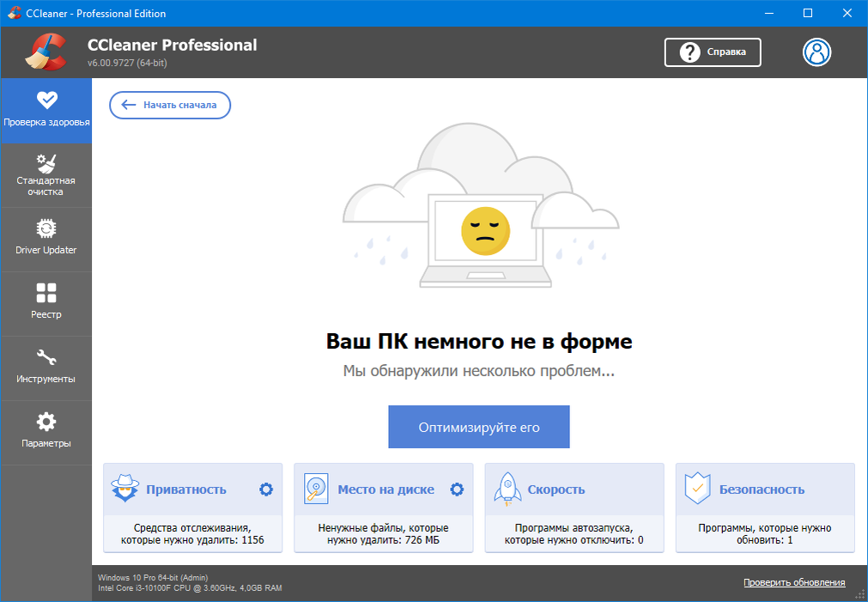Viewport: 868px width, 602px height.
Task: Open the Безопасность card title
Action: click(762, 490)
